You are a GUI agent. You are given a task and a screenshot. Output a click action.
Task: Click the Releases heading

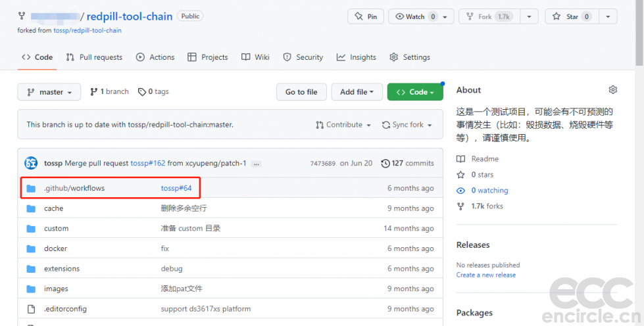click(473, 244)
